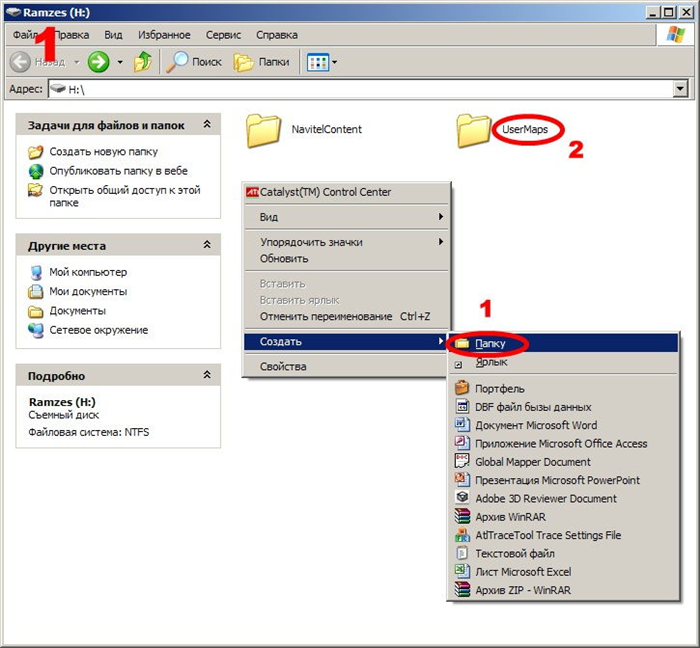Click the UserMaps folder name

[x=525, y=129]
